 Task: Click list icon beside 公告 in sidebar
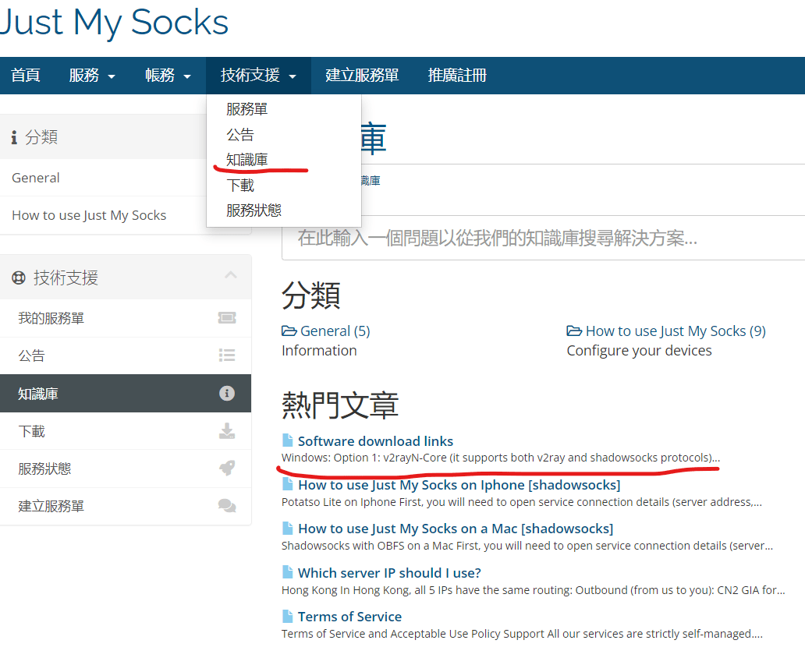(x=226, y=355)
